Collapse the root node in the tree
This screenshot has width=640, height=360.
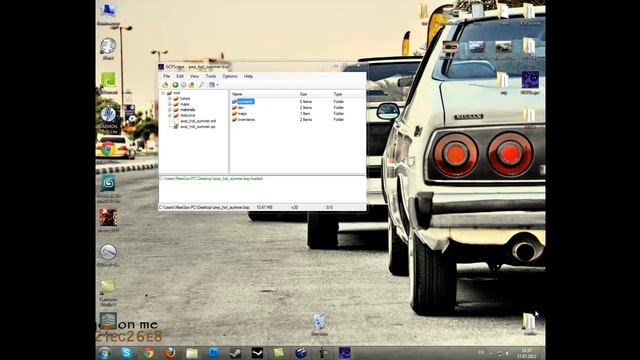pyautogui.click(x=163, y=93)
